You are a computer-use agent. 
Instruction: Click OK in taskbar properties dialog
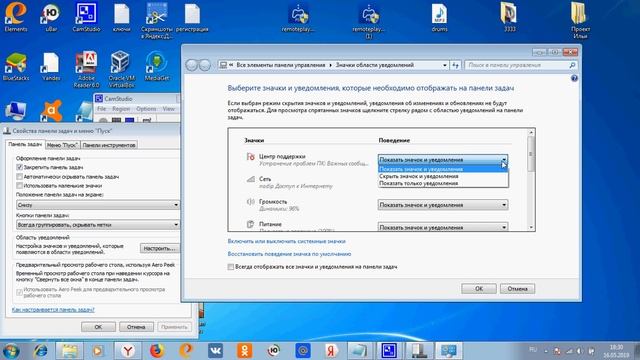(x=98, y=327)
